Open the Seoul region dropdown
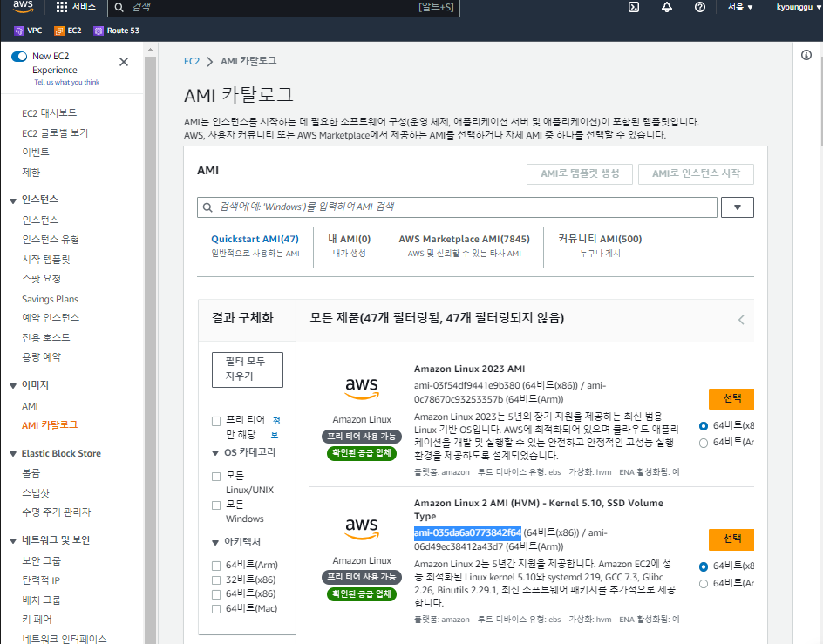The width and height of the screenshot is (823, 644). [740, 7]
